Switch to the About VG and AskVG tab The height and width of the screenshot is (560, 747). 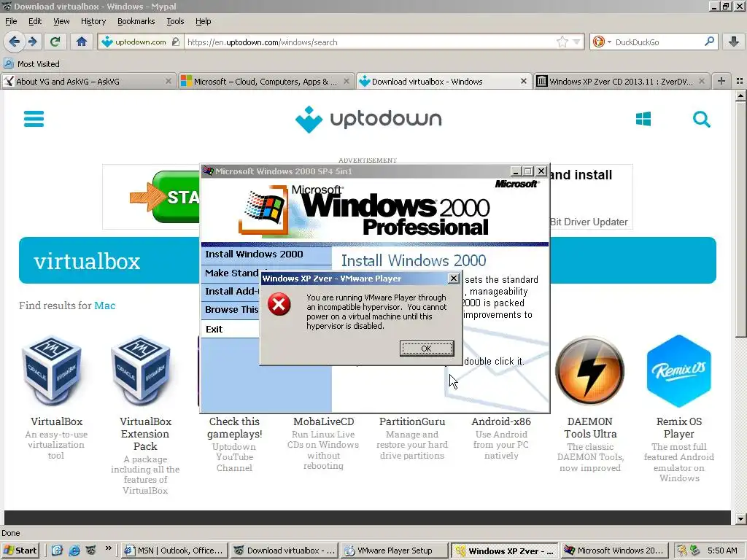(x=88, y=82)
